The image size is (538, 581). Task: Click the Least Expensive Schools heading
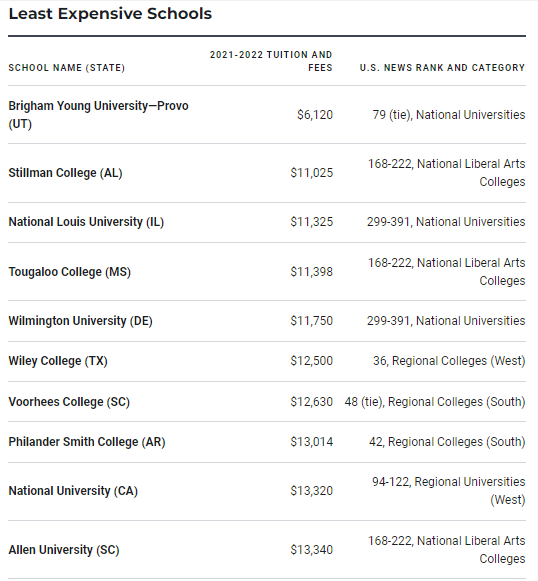110,14
